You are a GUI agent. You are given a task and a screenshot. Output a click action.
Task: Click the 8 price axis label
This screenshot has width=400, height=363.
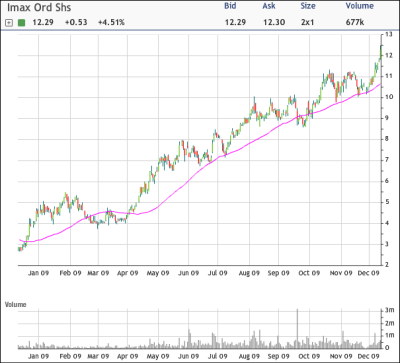click(x=386, y=139)
